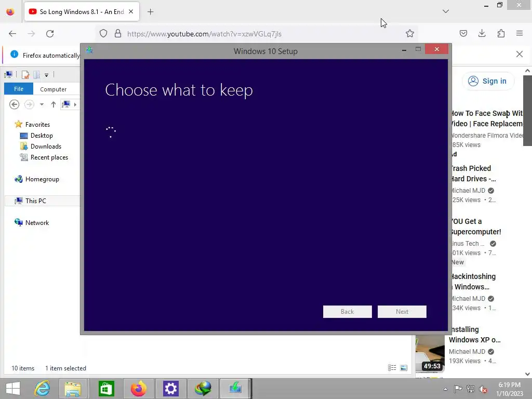Image resolution: width=532 pixels, height=399 pixels.
Task: Click the Firefox forward arrow
Action: pyautogui.click(x=31, y=34)
